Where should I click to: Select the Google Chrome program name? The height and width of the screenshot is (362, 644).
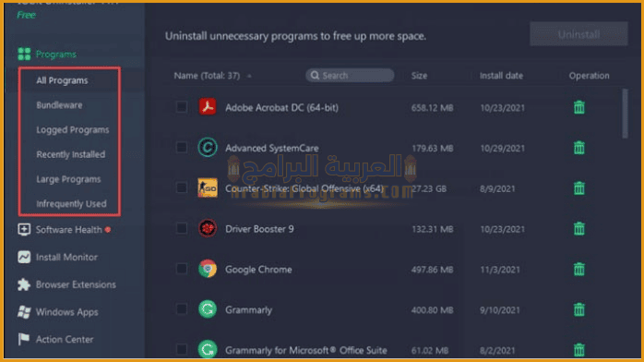[x=258, y=270]
